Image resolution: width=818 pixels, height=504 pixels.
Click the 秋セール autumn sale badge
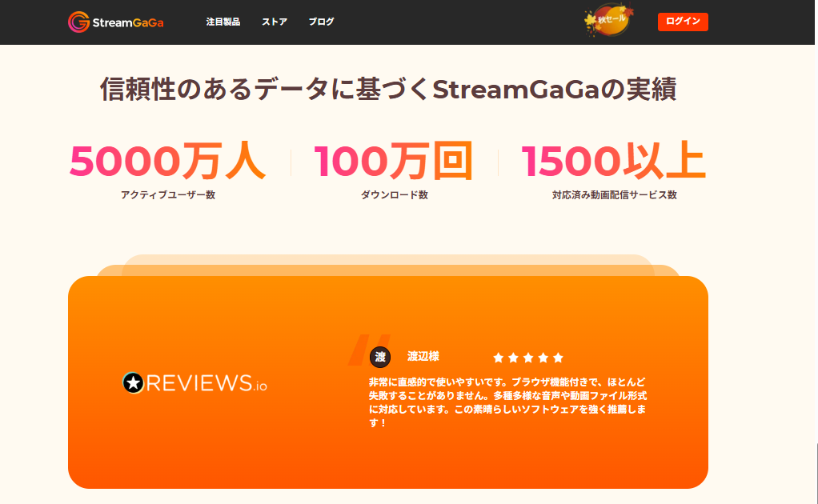pyautogui.click(x=608, y=20)
